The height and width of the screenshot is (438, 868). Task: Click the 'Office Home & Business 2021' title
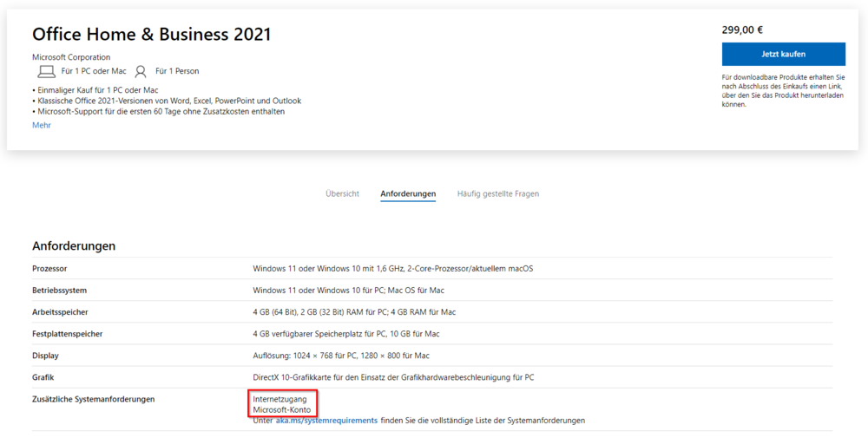pyautogui.click(x=152, y=34)
